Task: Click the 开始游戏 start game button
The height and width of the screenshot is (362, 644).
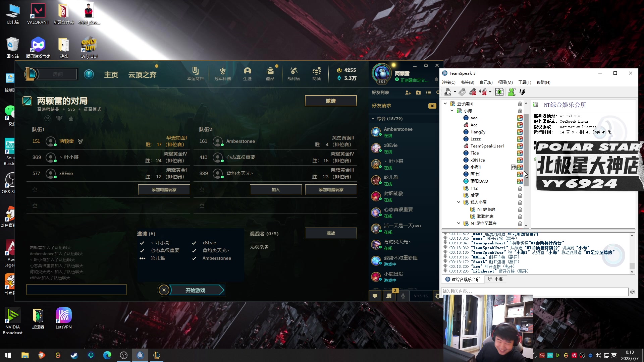Action: 196,290
